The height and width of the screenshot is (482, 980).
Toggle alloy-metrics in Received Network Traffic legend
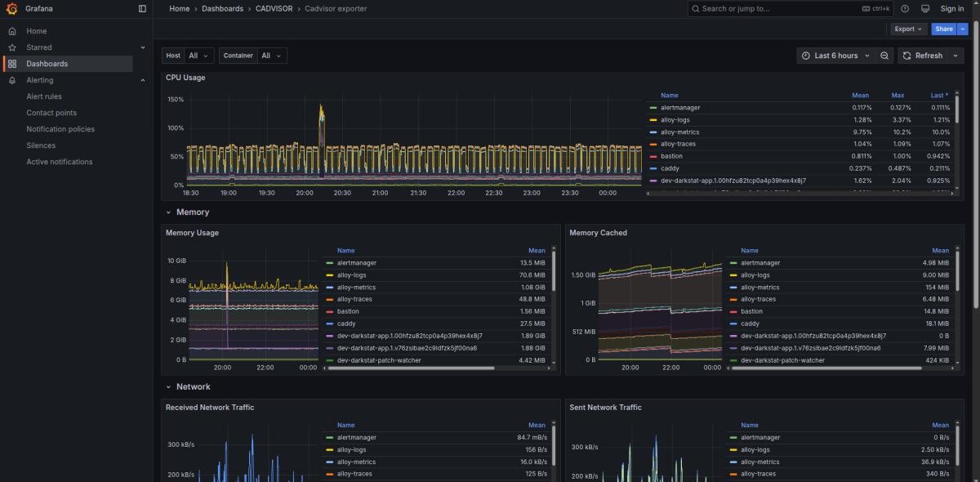pos(356,462)
